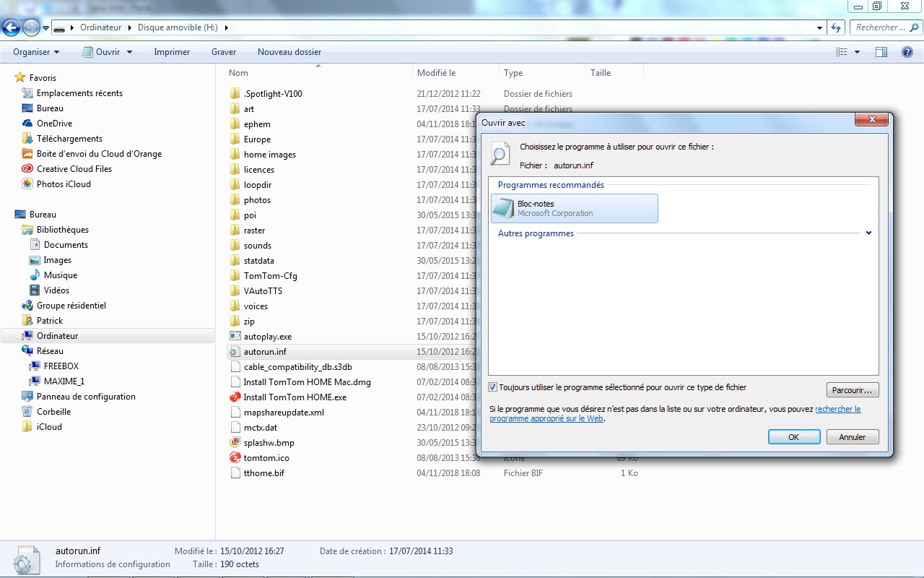Select the TomTom-Cfg folder
This screenshot has width=924, height=578.
click(271, 276)
